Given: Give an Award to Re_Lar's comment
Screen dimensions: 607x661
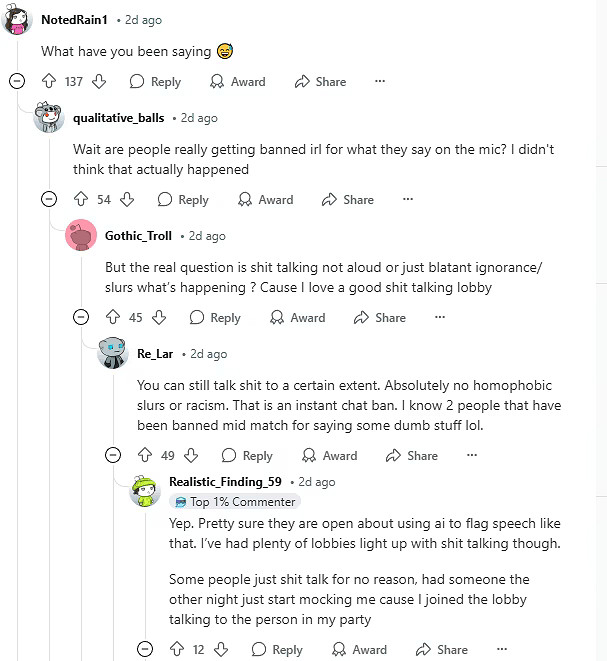Looking at the screenshot, I should [329, 456].
